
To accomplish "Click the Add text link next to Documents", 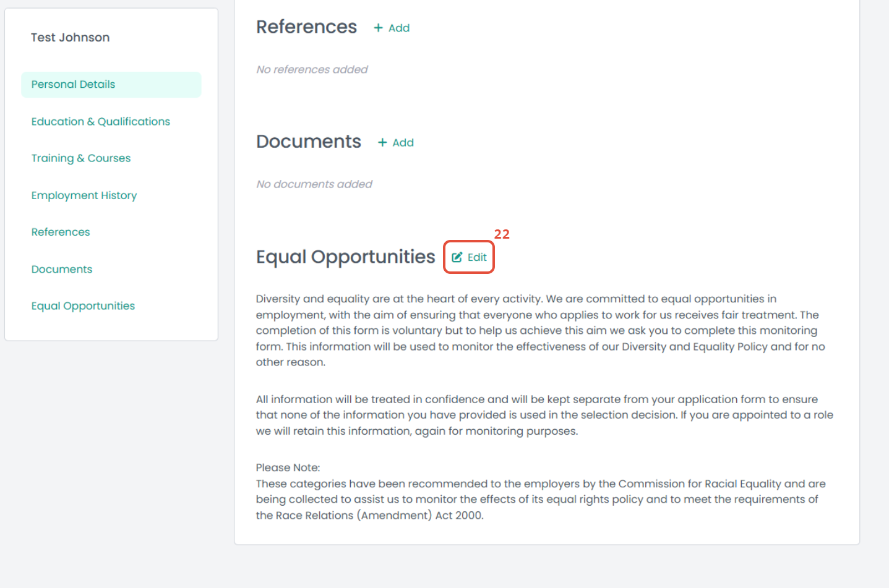I will [403, 143].
